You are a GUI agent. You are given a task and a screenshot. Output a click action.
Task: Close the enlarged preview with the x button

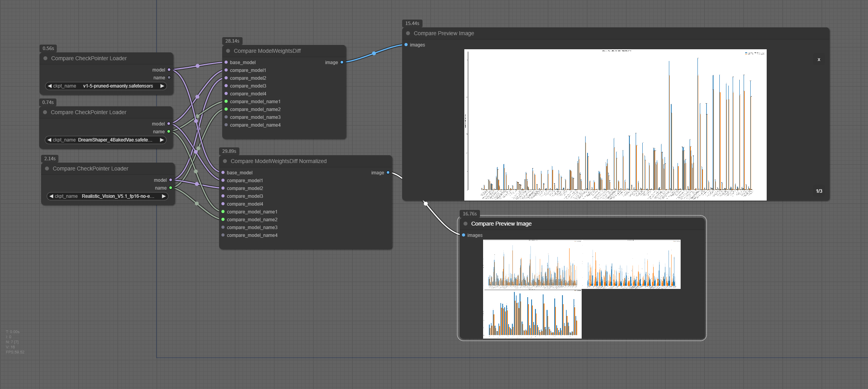819,59
